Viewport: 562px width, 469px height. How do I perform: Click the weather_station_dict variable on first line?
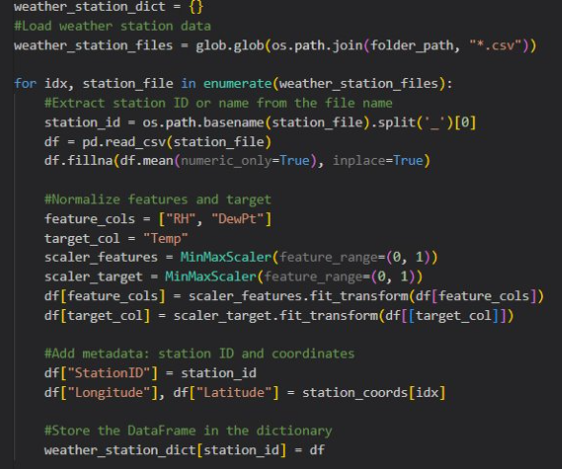(90, 7)
